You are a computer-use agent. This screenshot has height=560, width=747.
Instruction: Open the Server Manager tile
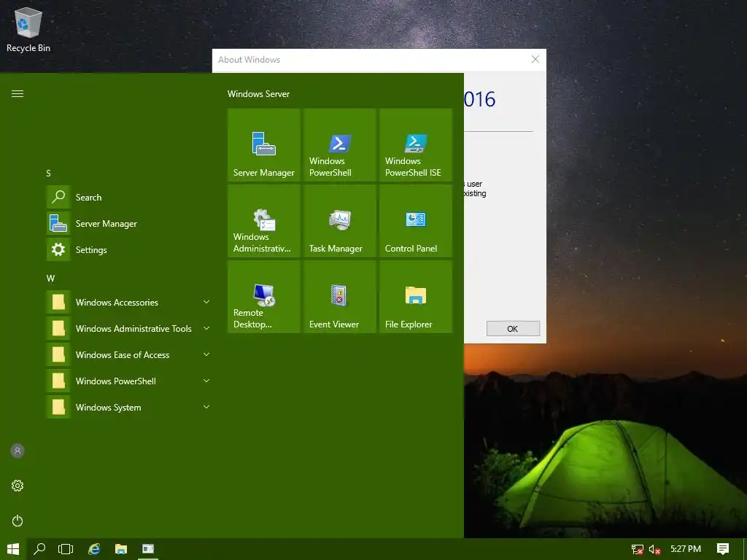[263, 145]
